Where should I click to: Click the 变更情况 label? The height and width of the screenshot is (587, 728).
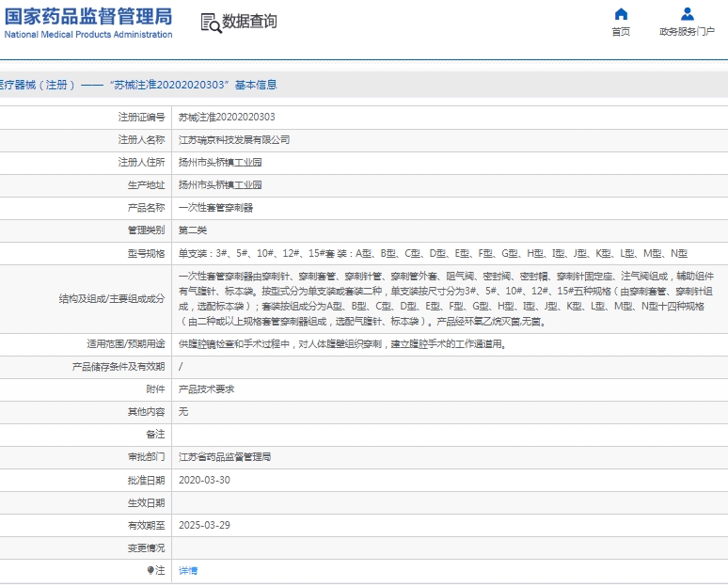coord(146,548)
